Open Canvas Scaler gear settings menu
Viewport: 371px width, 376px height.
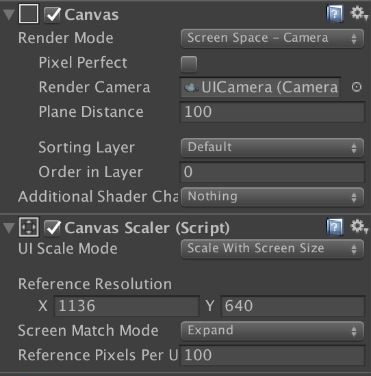359,227
